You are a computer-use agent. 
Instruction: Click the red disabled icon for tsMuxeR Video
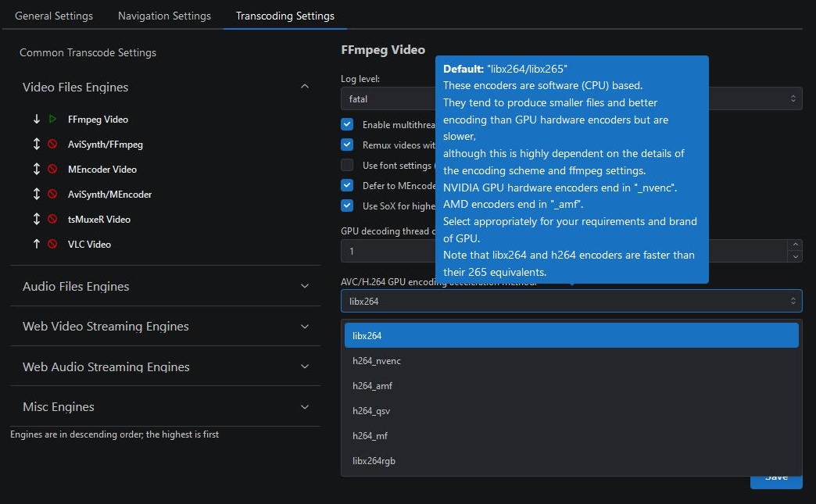click(52, 219)
